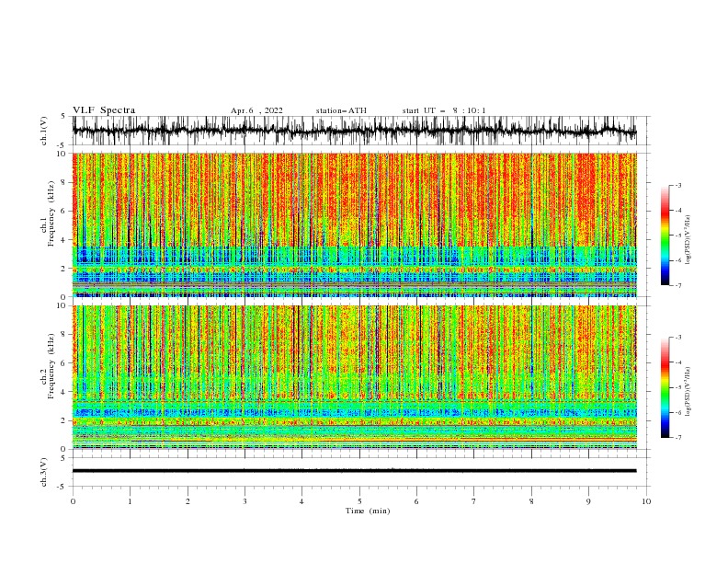Click the ch.1 spectrogram color scale bar
Image resolution: width=728 pixels, height=563 pixels.
pyautogui.click(x=665, y=236)
